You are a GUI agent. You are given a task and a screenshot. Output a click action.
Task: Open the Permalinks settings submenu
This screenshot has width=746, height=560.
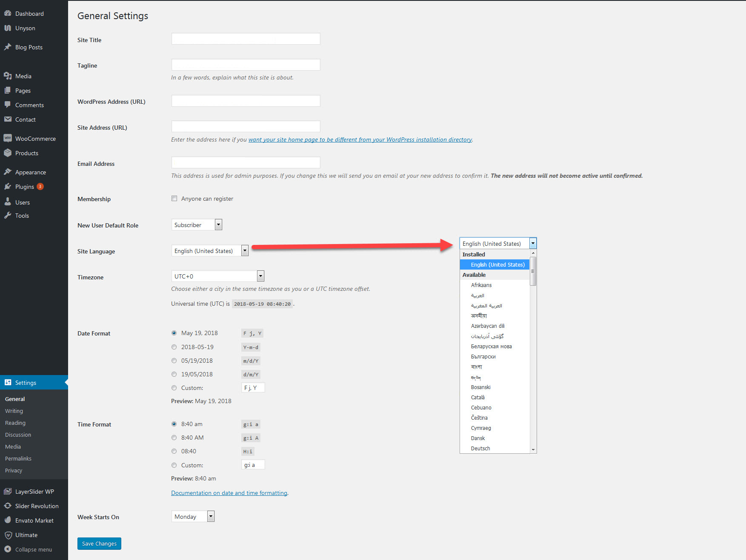click(x=18, y=458)
